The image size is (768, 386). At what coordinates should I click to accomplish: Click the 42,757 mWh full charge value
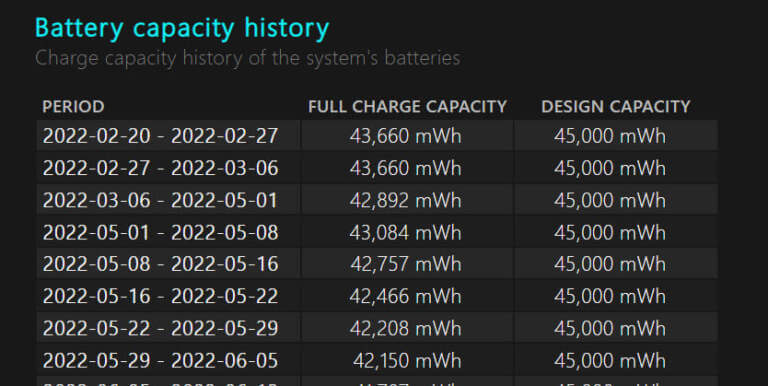point(406,264)
